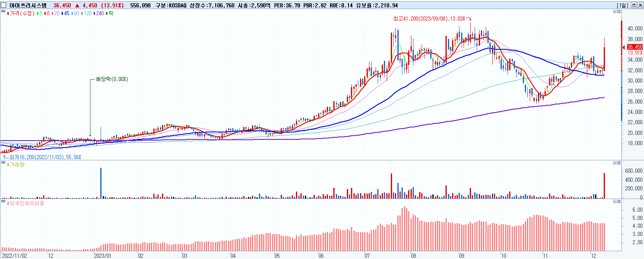Click the 시총:2,590억 value
Screen dimensions: 644x259
[254, 5]
